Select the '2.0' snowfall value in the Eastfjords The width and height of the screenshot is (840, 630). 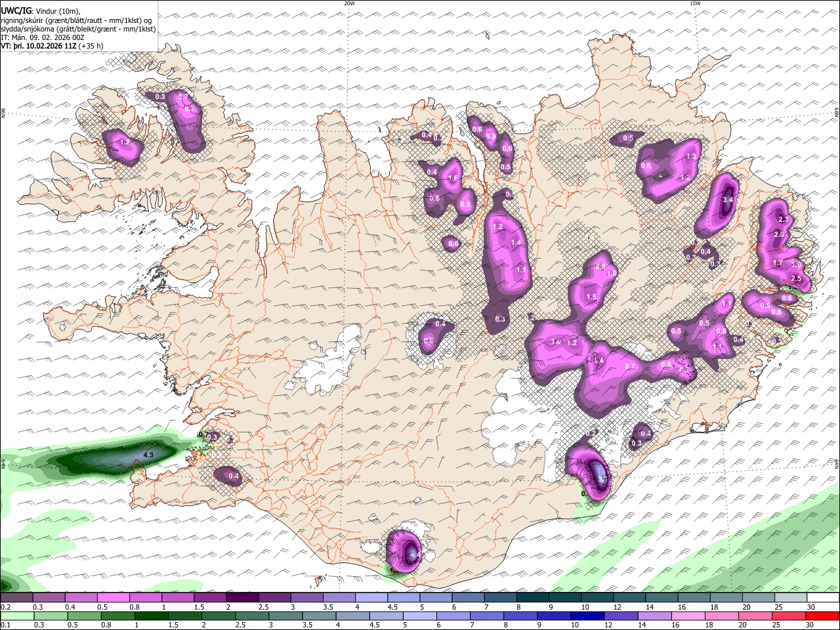[779, 235]
